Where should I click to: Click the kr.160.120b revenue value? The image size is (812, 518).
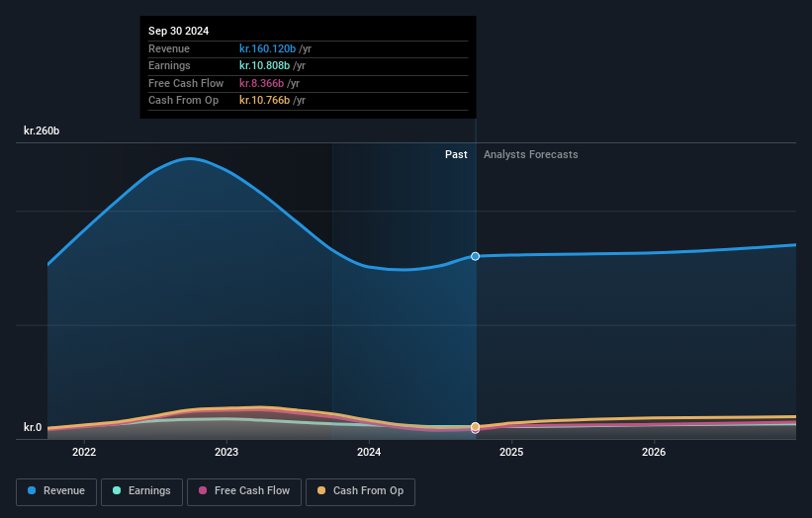(x=267, y=48)
